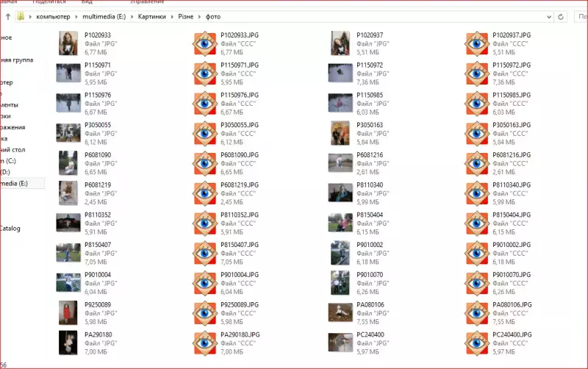Select the P1020933 photo thumbnail
Screen dimensions: 588x369
[68, 43]
